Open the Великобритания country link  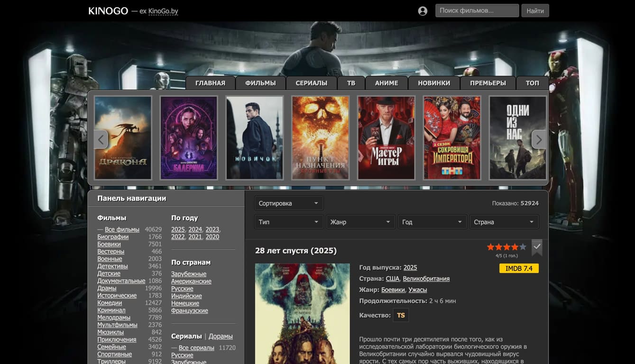426,279
